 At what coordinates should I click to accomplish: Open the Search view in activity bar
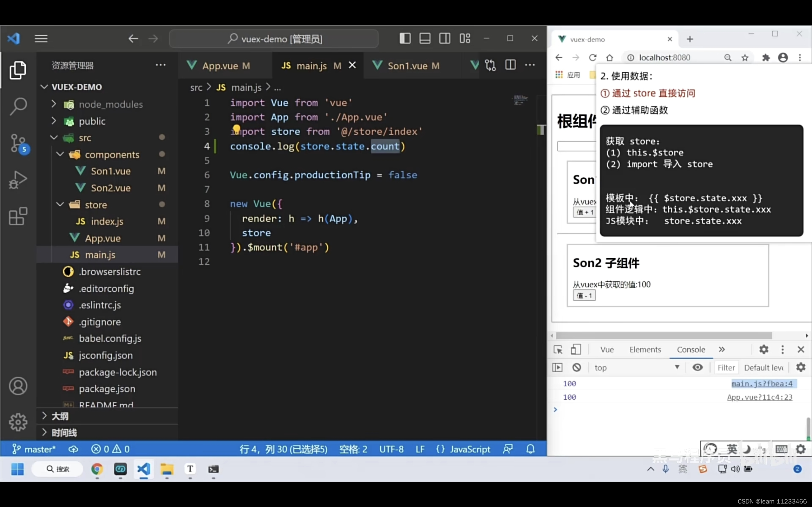pos(18,106)
